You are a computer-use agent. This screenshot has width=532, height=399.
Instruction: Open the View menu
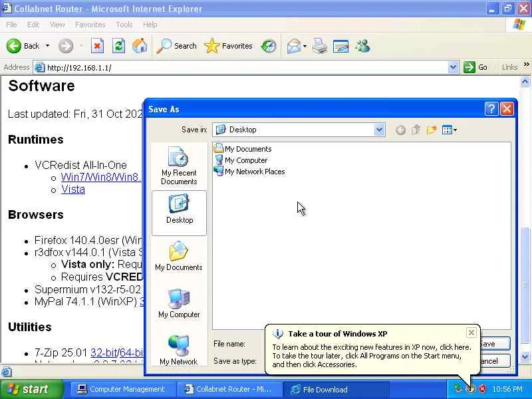[57, 25]
